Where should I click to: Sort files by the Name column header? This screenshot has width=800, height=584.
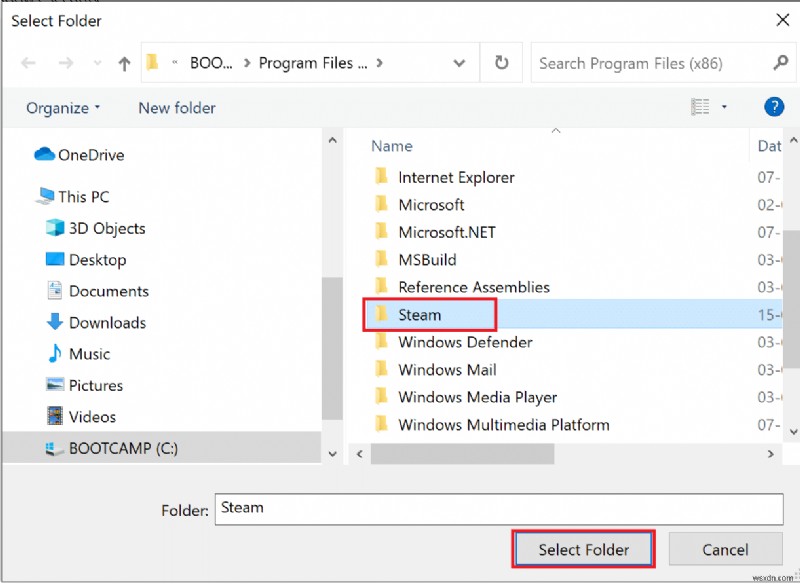pyautogui.click(x=392, y=146)
